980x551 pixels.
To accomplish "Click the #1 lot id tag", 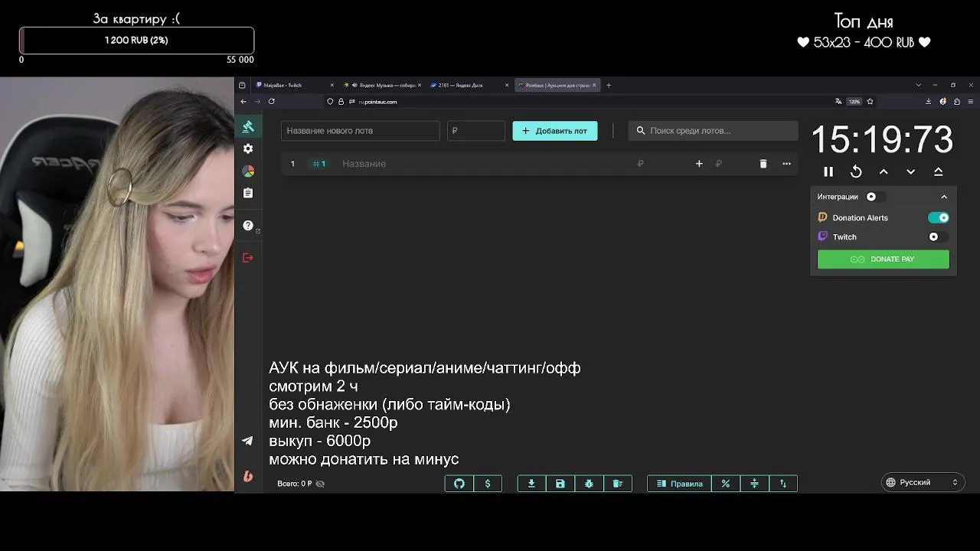I will [x=319, y=164].
